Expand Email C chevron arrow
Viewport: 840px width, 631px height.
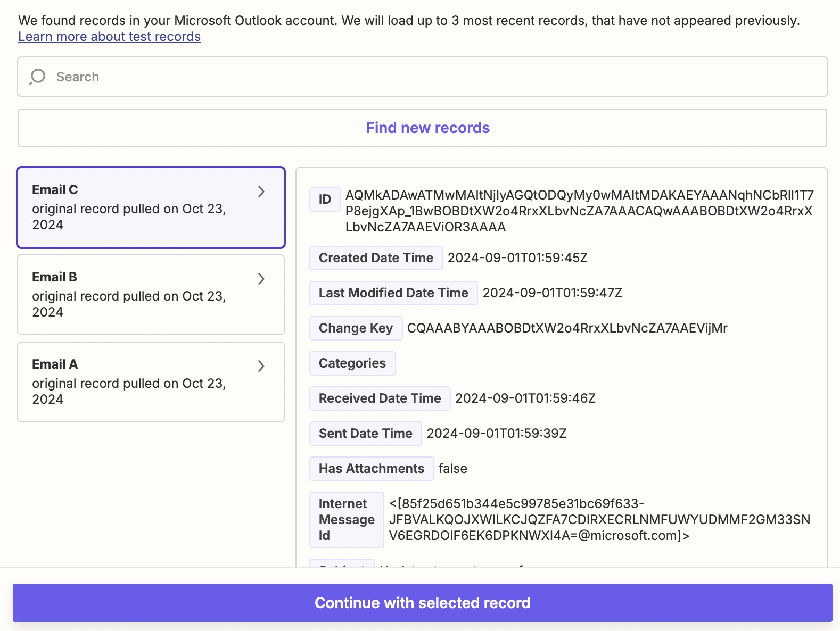point(261,192)
